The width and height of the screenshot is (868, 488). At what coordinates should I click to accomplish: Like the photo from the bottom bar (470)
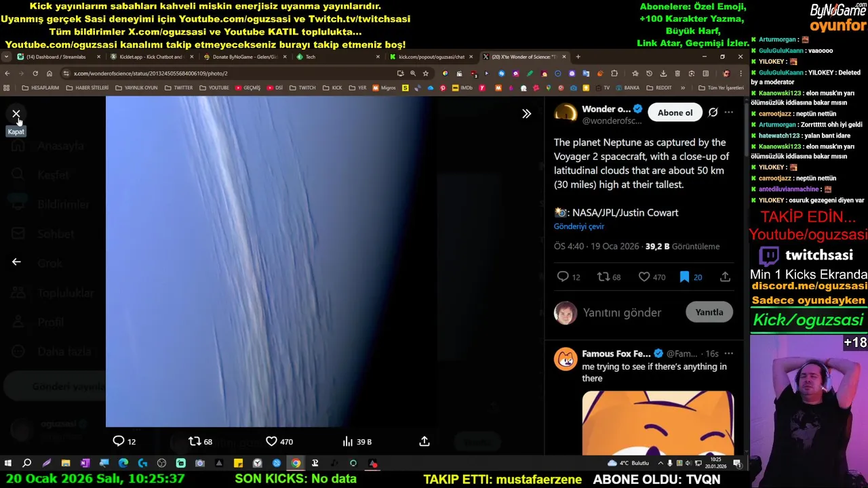coord(279,441)
